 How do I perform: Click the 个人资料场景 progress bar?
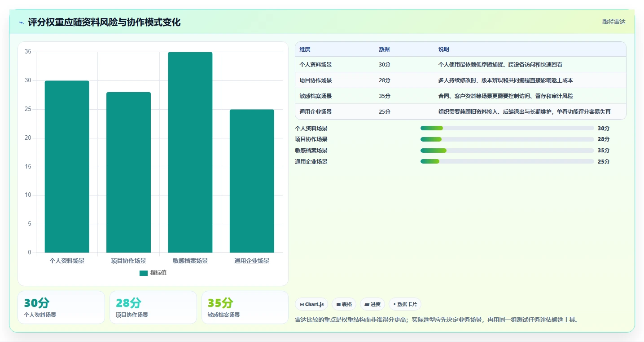tap(507, 128)
